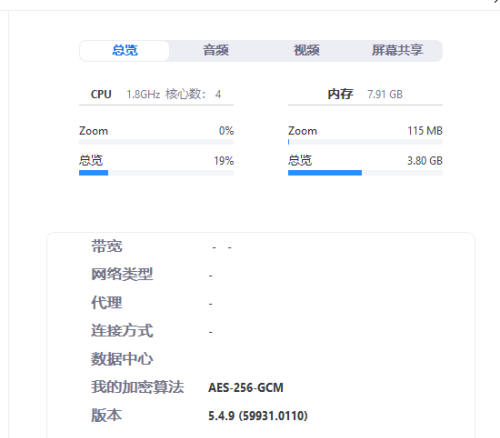Click the 连接方式 label
Image resolution: width=500 pixels, height=438 pixels.
(122, 331)
